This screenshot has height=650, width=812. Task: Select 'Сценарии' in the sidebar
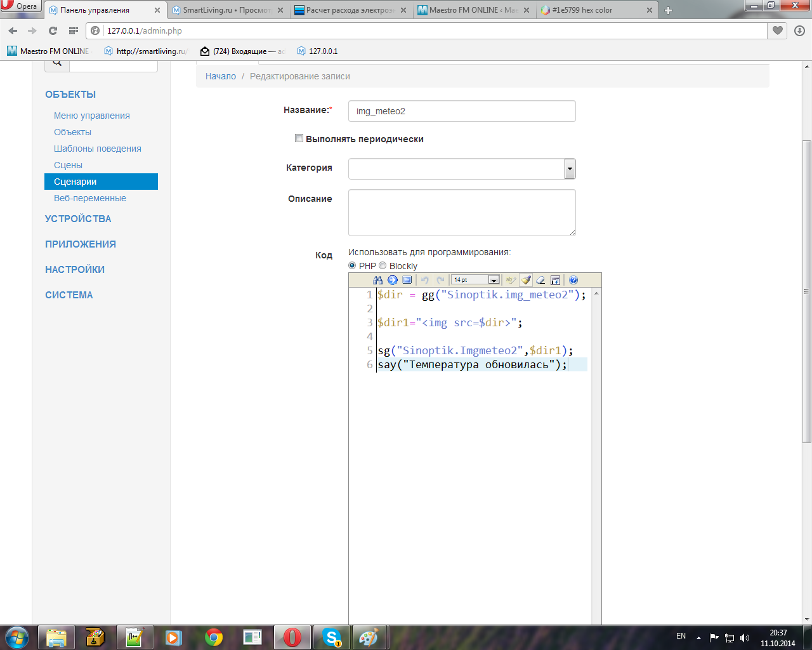tap(101, 182)
